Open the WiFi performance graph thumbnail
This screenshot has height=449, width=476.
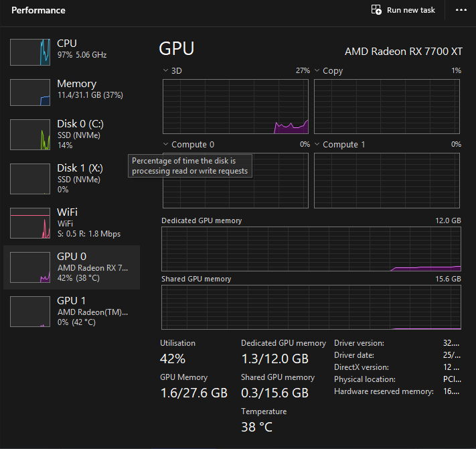click(x=31, y=222)
